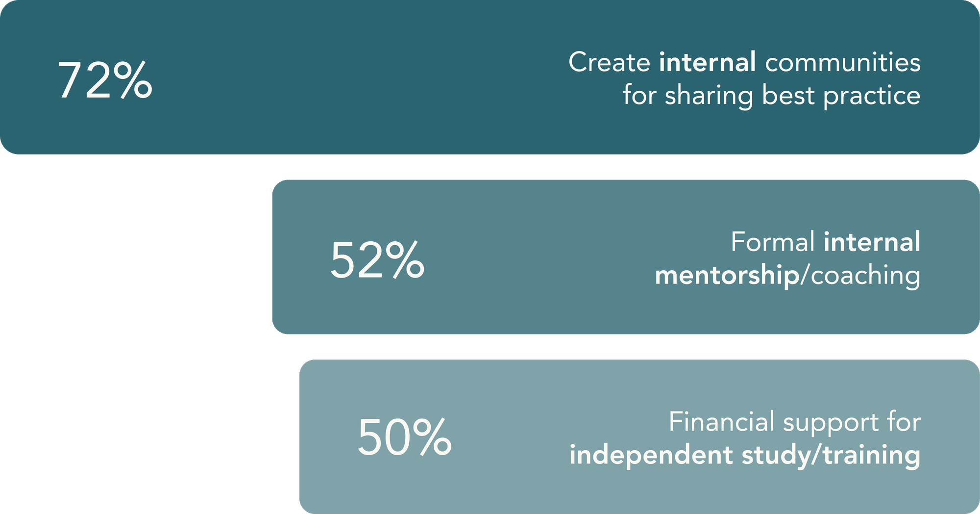Click the words "support for"

(852, 423)
